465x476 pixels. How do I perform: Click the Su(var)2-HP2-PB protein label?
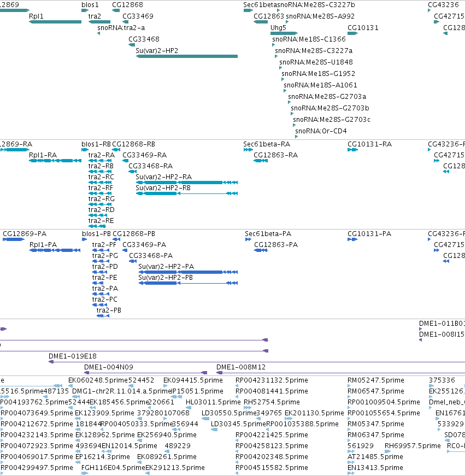coord(166,278)
